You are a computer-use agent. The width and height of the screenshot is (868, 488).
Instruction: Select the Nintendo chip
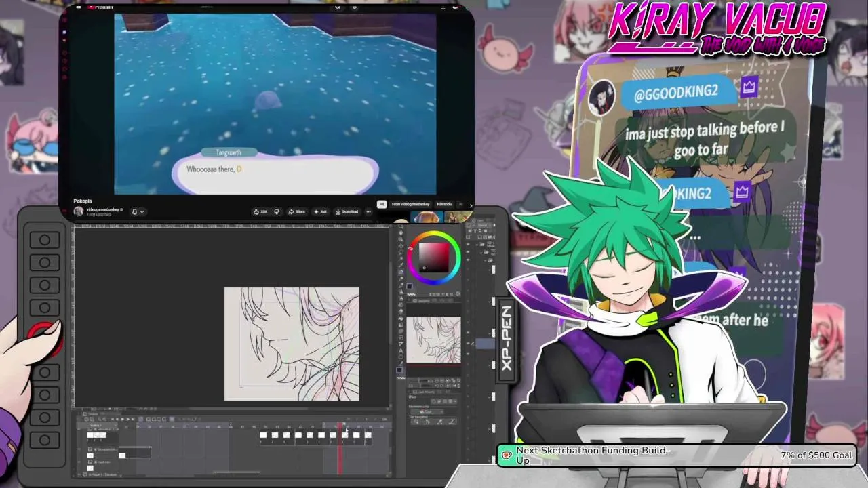point(444,204)
